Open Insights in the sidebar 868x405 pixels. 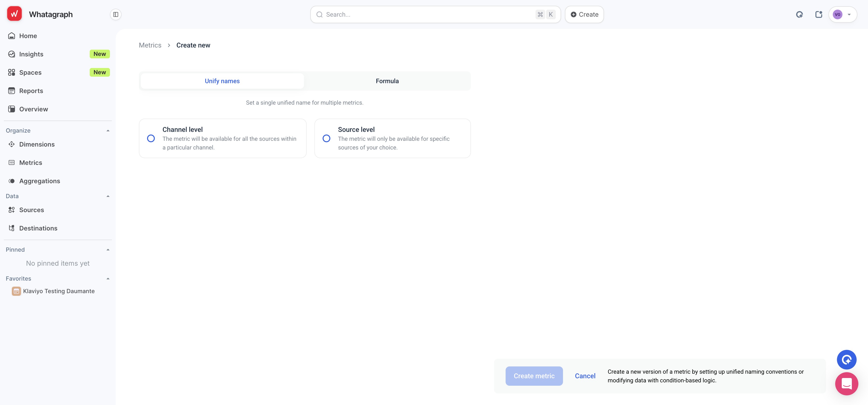click(58, 54)
